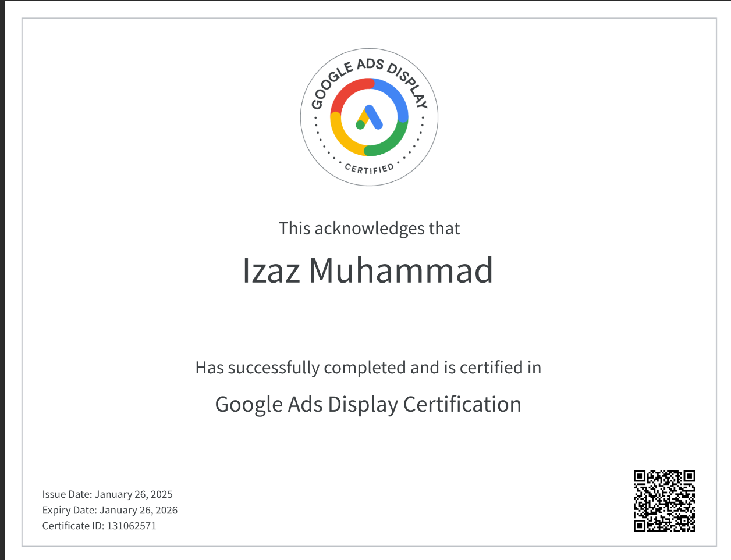Screen dimensions: 731x560
Task: Click the center of the QR code
Action: tap(665, 501)
